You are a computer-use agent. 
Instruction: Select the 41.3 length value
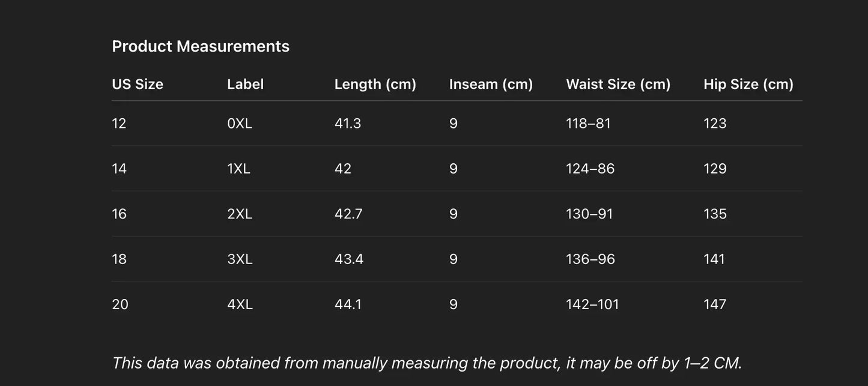click(x=348, y=123)
